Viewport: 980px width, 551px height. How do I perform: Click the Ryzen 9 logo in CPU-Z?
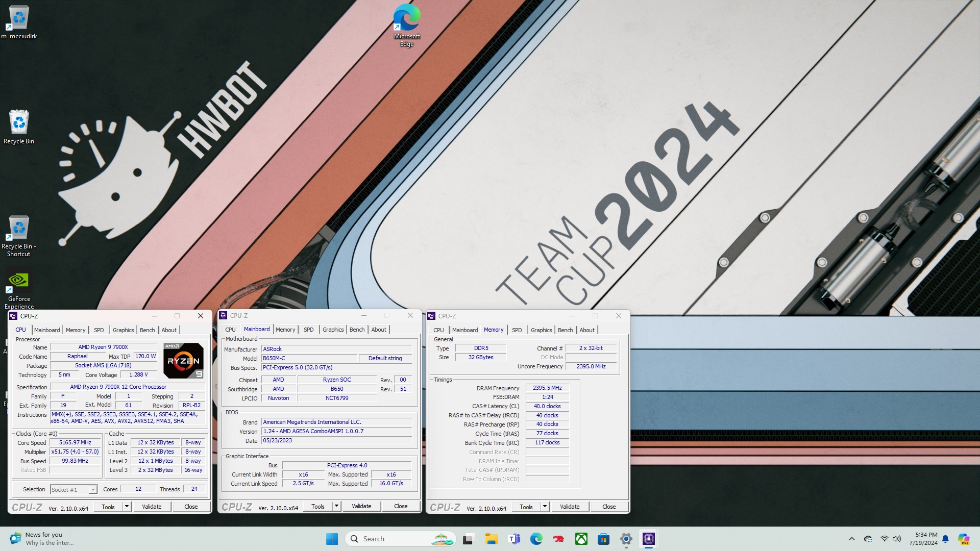pos(184,360)
